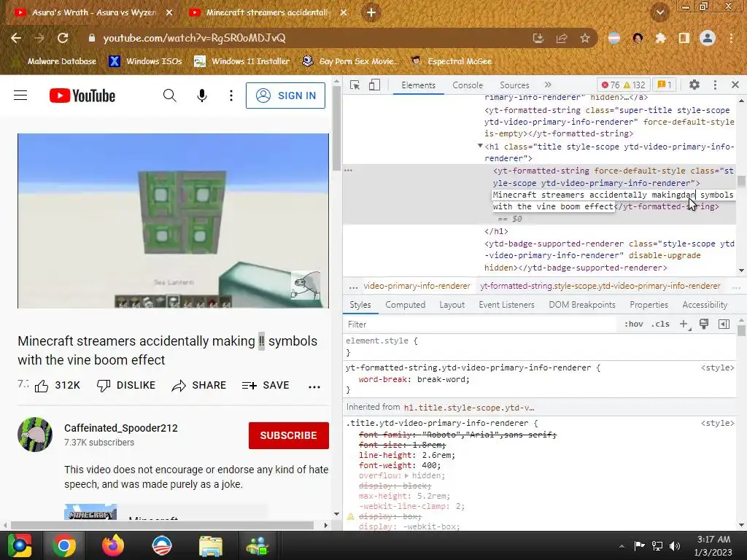The width and height of the screenshot is (747, 560).
Task: Share this page icon in address bar
Action: click(562, 38)
